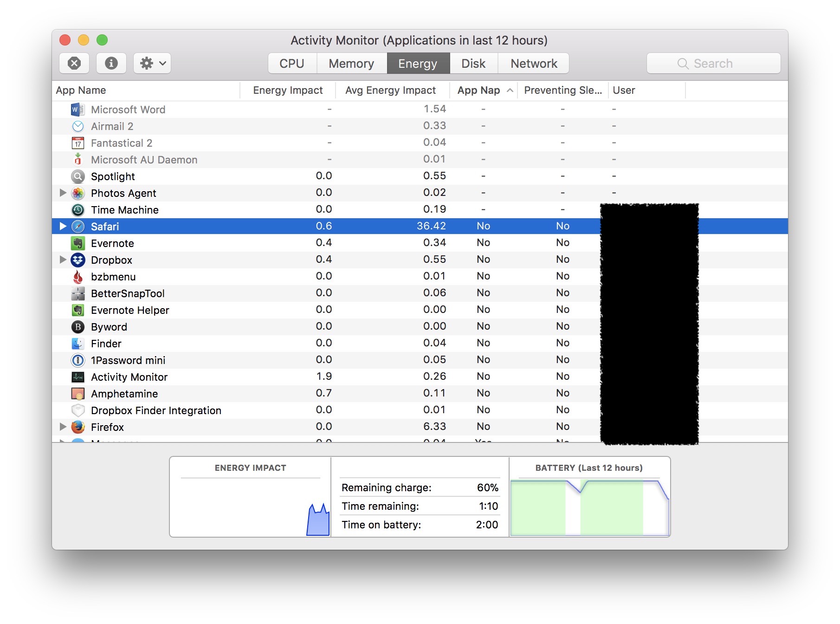The height and width of the screenshot is (624, 840).
Task: Click the Firefox app icon
Action: [78, 427]
